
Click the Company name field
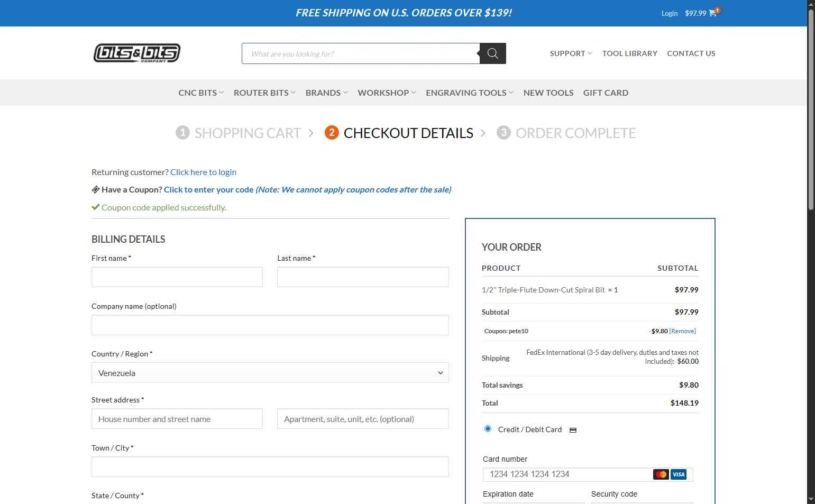(270, 325)
